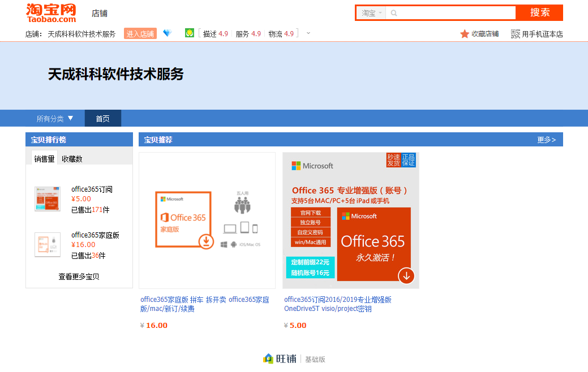Open shop name link 天成科科软件技术服务
This screenshot has height=372, width=588.
coord(81,34)
